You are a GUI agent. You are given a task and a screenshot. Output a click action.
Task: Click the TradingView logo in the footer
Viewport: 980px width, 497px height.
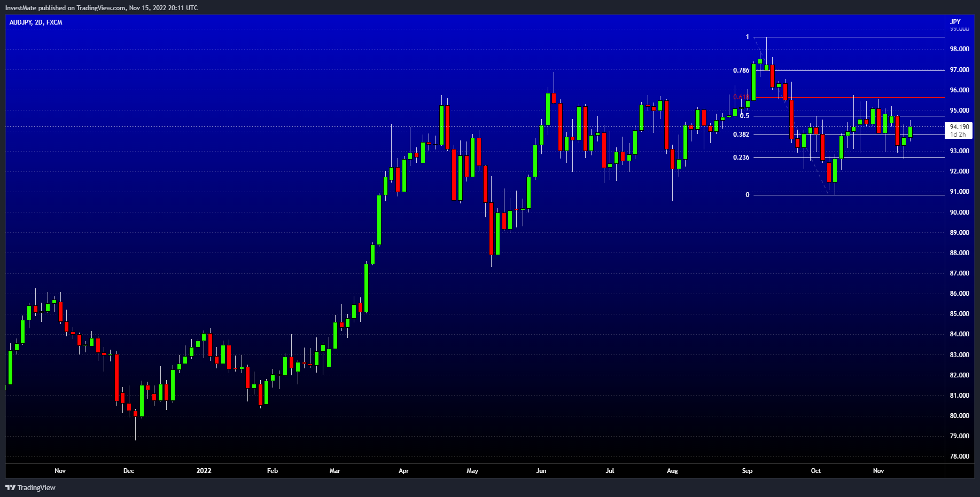[30, 487]
